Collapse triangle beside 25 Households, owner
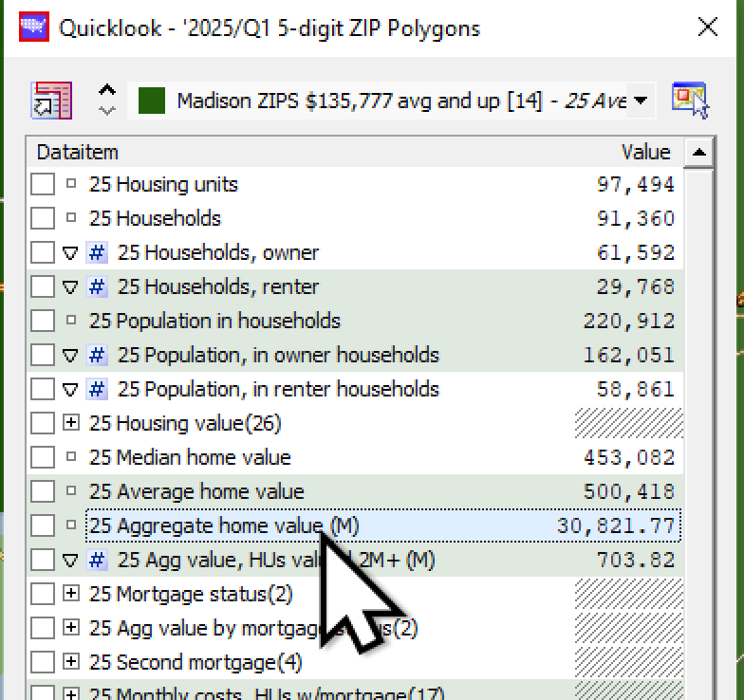 pos(70,253)
